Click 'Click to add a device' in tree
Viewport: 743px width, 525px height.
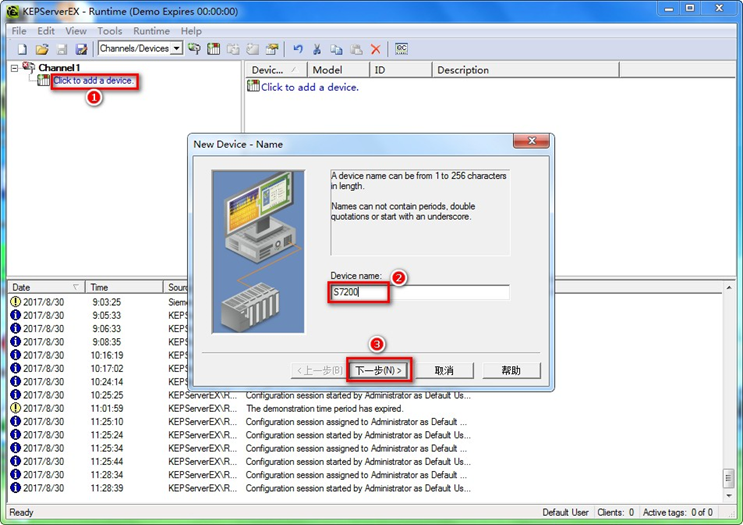(x=93, y=81)
